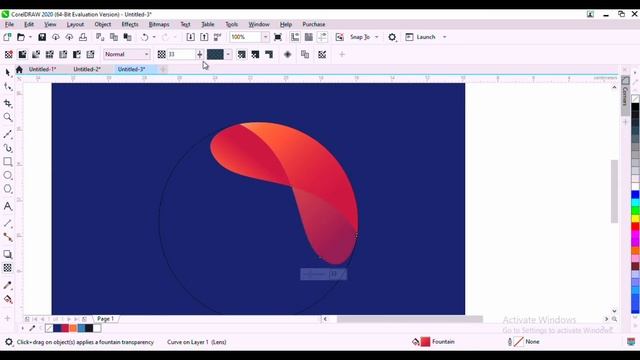Select the Connector tool
640x360 pixels.
coord(8,237)
